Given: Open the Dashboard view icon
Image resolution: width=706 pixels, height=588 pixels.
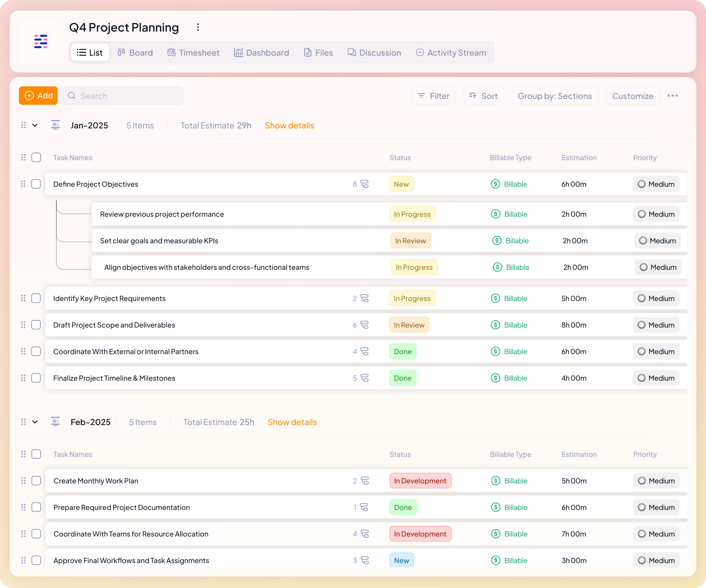Looking at the screenshot, I should pos(238,52).
